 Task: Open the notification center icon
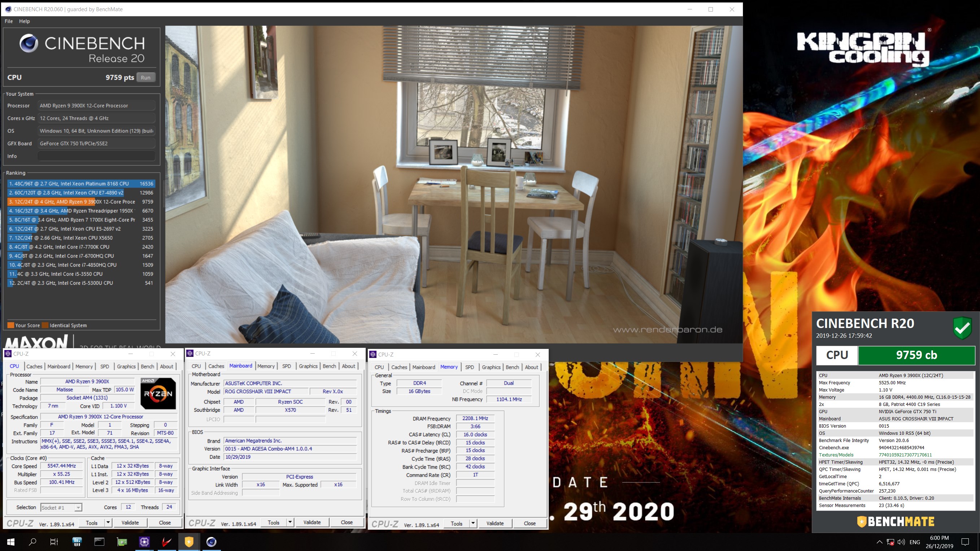[965, 542]
